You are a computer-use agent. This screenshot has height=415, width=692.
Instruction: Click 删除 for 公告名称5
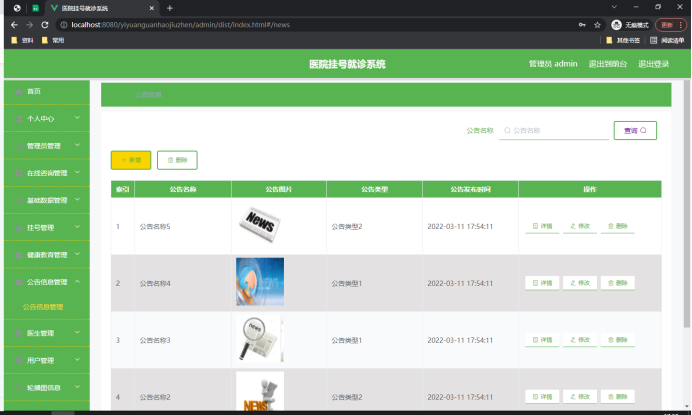(618, 226)
